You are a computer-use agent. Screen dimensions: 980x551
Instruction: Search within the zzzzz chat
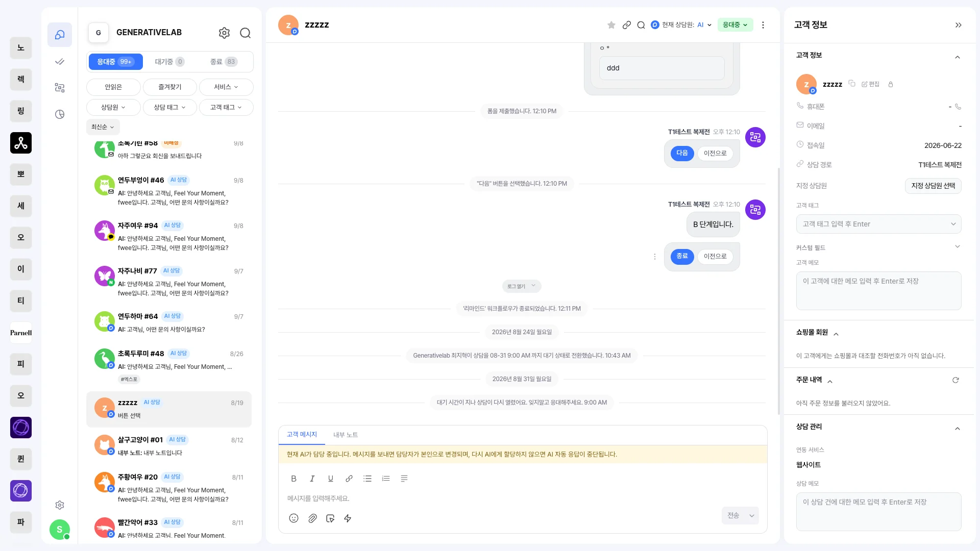click(641, 25)
